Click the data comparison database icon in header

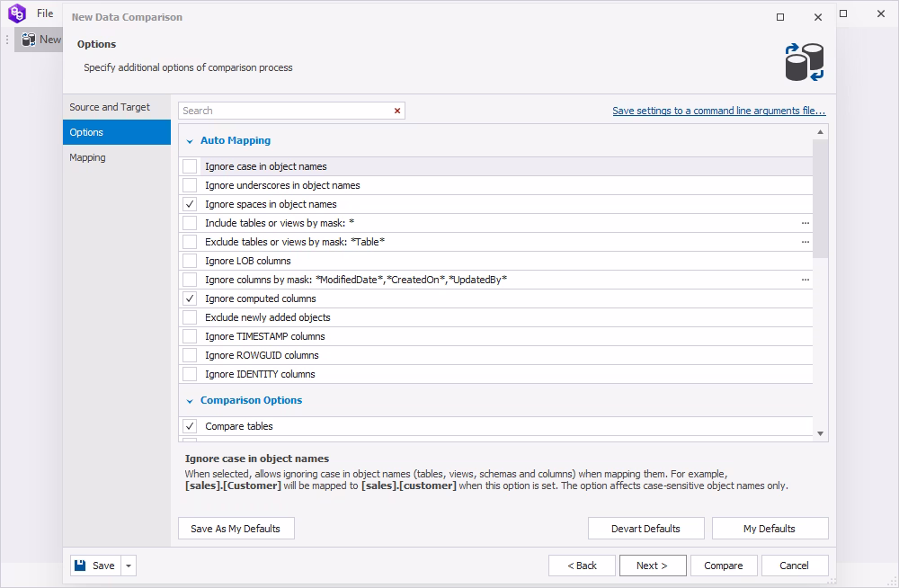click(804, 62)
